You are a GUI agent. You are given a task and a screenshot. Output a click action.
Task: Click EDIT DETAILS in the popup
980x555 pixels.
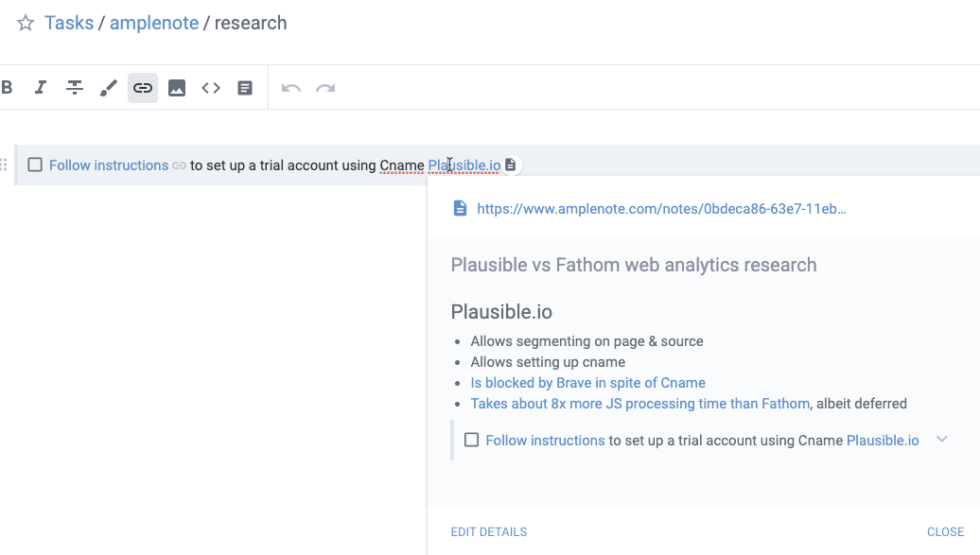(x=489, y=532)
